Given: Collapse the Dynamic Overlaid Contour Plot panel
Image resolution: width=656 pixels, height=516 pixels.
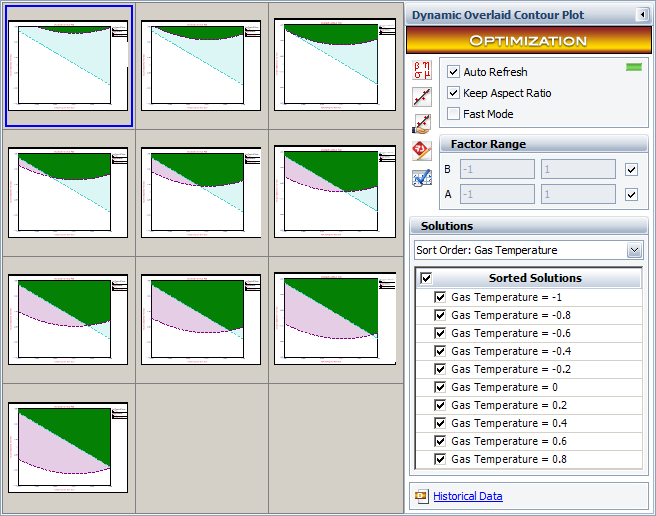Looking at the screenshot, I should pos(641,15).
